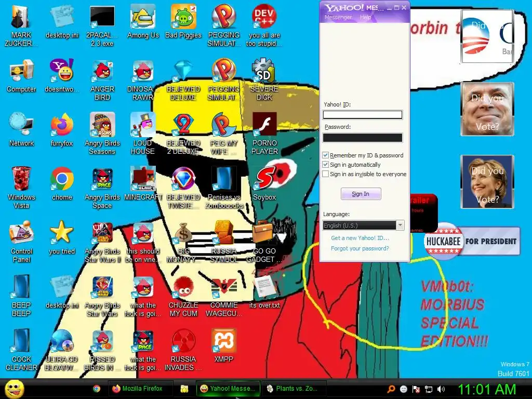The height and width of the screenshot is (399, 532).
Task: Select the Computer desktop icon
Action: click(x=21, y=75)
